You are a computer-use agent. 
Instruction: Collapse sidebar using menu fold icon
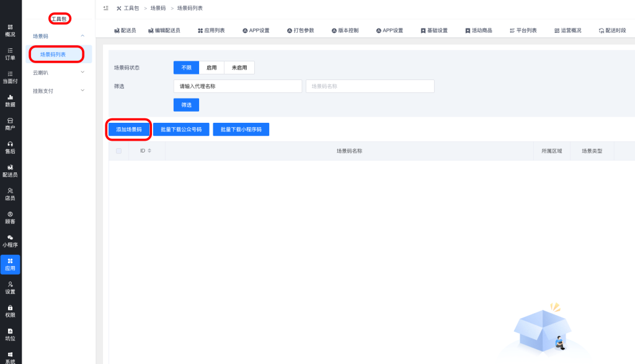tap(106, 8)
